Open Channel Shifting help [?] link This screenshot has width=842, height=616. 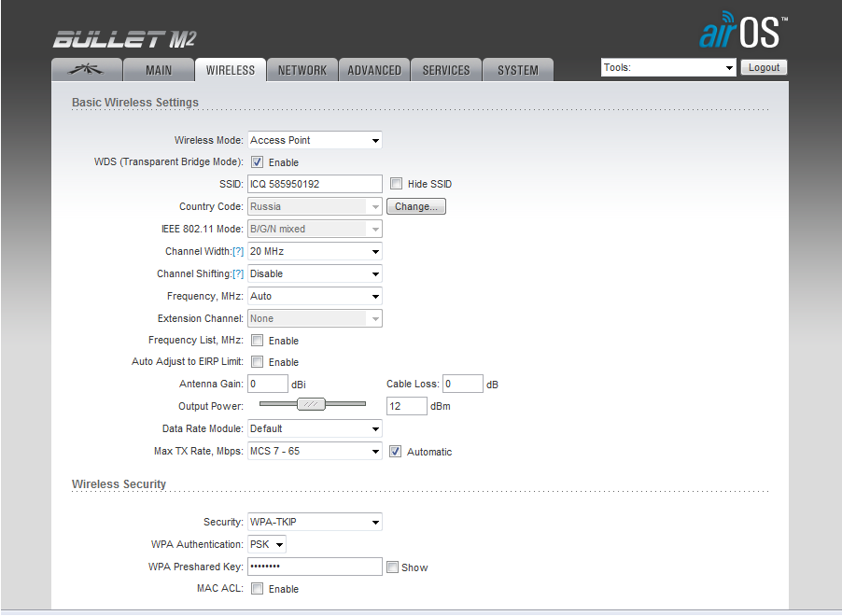(x=238, y=273)
